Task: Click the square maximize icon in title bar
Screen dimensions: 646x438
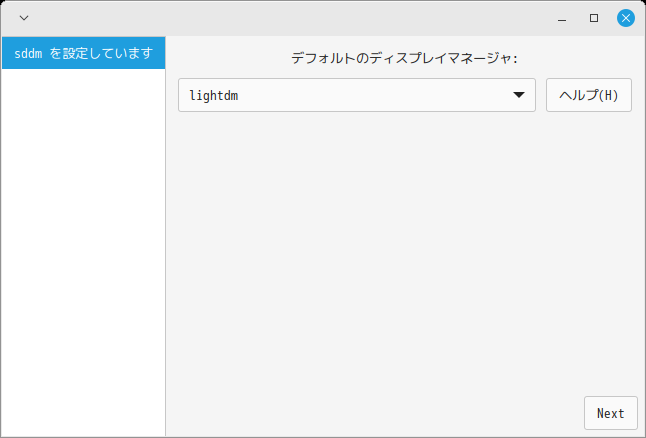Action: [x=594, y=18]
